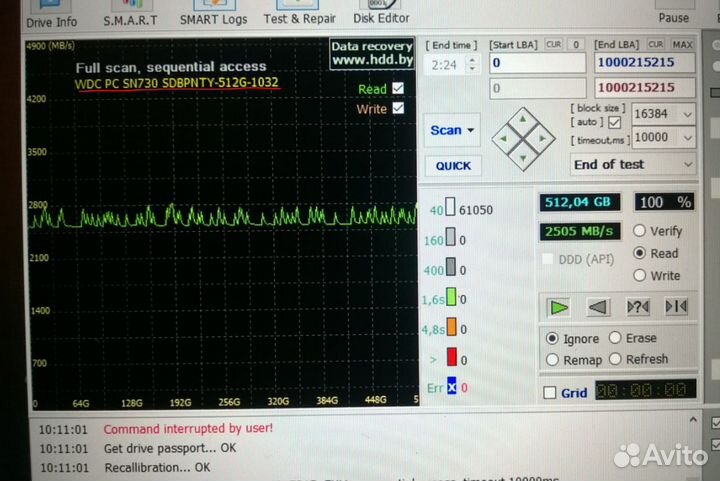Viewport: 720px width, 481px height.
Task: Click the butterfly seek icon
Action: (676, 306)
